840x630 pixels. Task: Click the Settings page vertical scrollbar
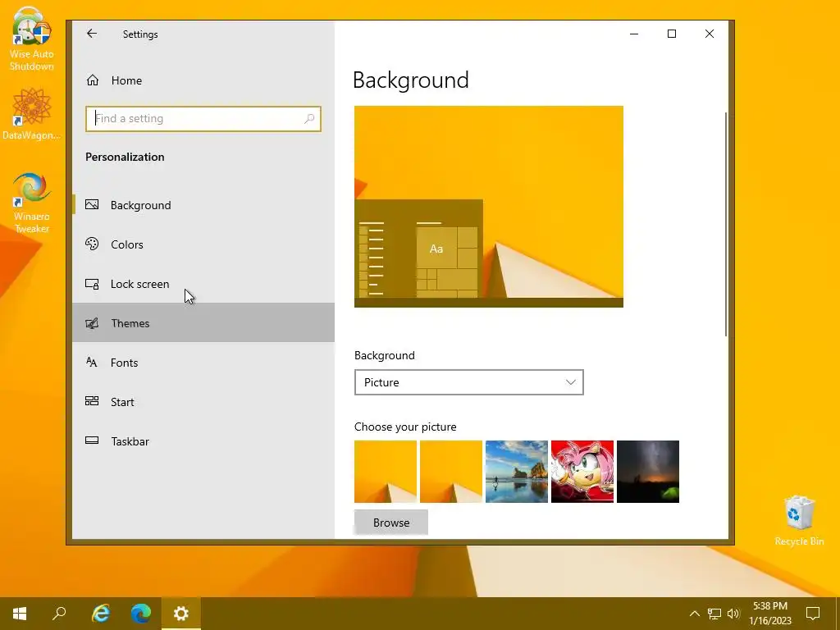point(725,224)
